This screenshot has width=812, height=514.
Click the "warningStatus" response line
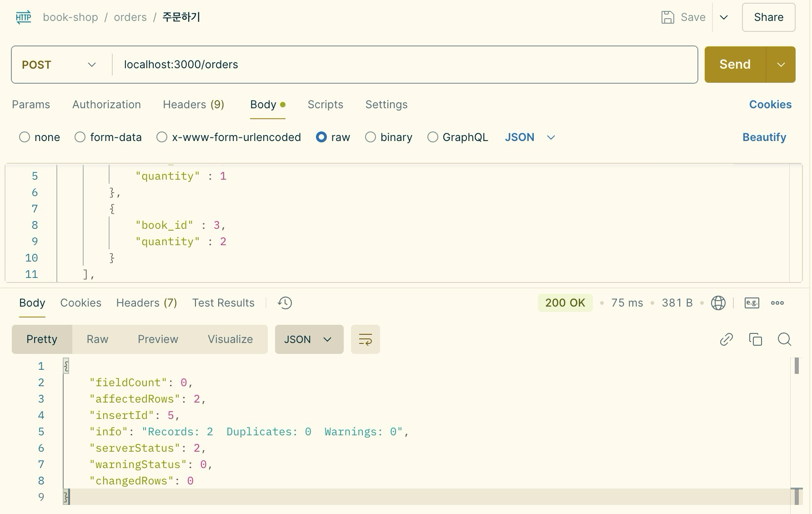click(x=151, y=464)
